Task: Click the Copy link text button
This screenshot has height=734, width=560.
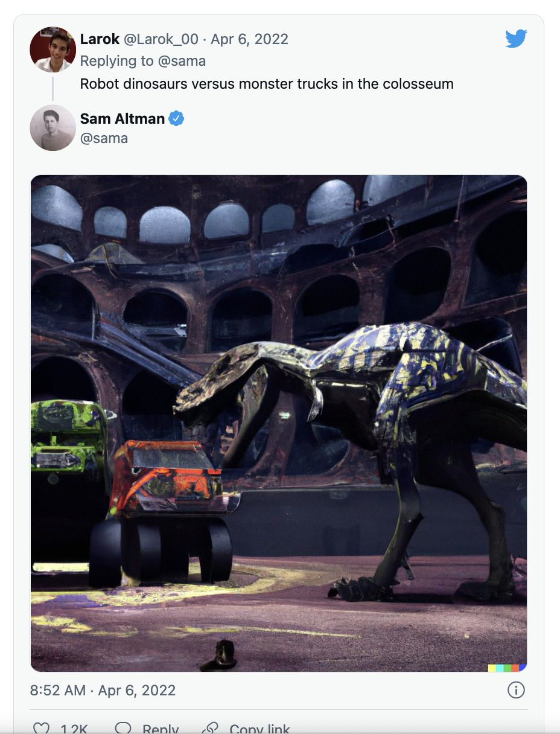Action: 259,729
